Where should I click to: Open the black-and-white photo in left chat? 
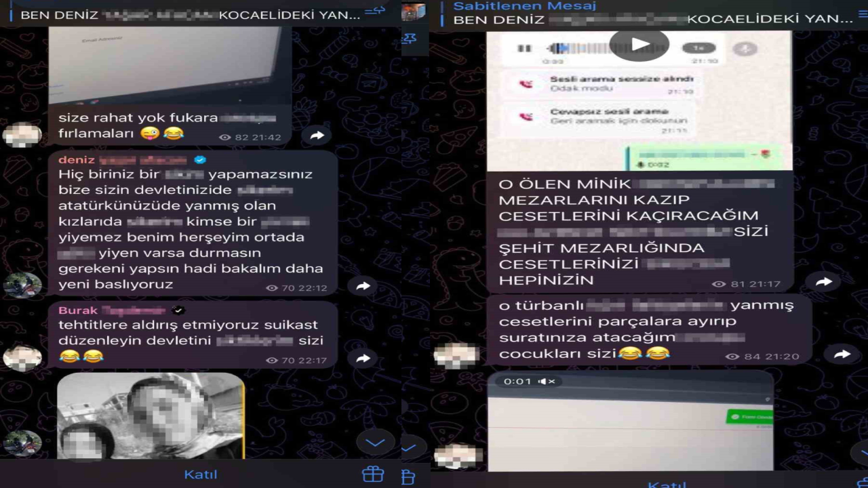(x=151, y=415)
